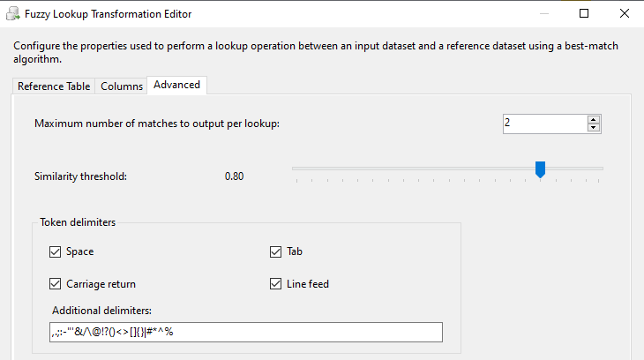Uncheck the Tab delimiter checkbox

(x=276, y=251)
